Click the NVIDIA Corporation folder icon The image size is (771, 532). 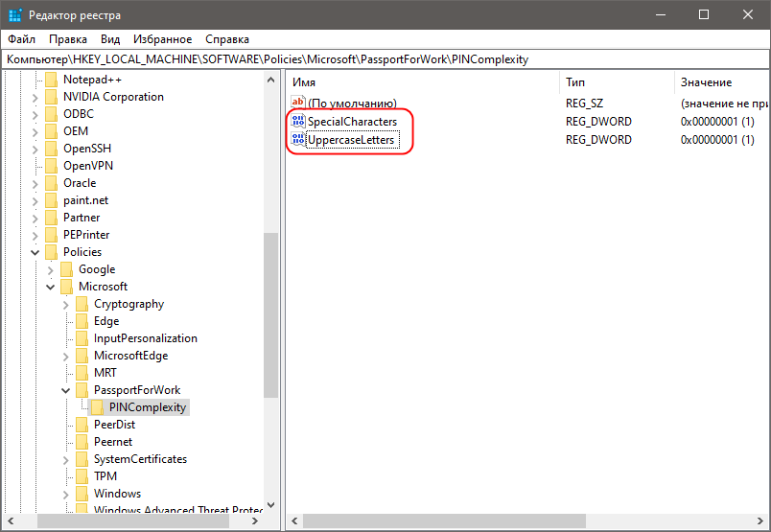[51, 97]
